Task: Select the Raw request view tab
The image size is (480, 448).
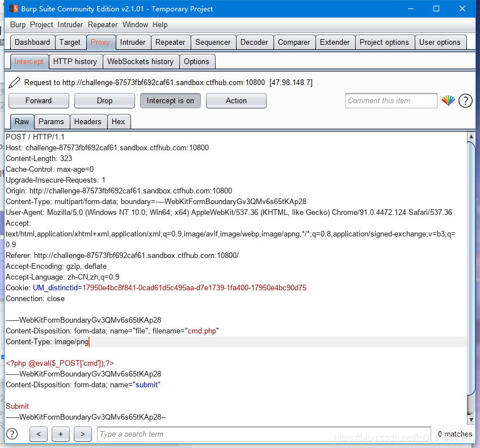Action: [22, 122]
